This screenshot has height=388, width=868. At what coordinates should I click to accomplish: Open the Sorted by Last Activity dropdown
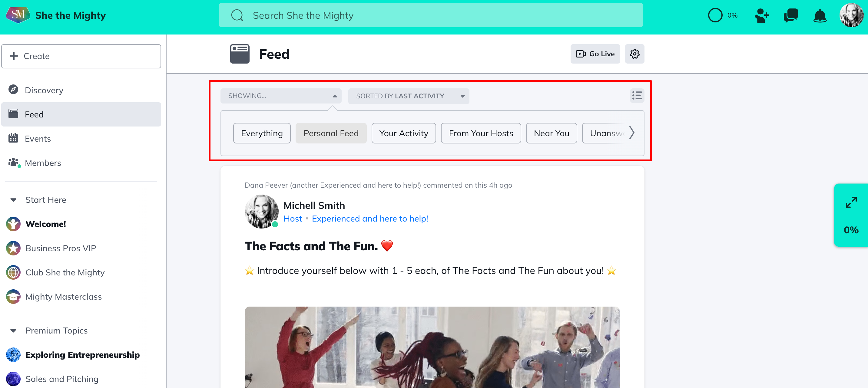pyautogui.click(x=408, y=96)
